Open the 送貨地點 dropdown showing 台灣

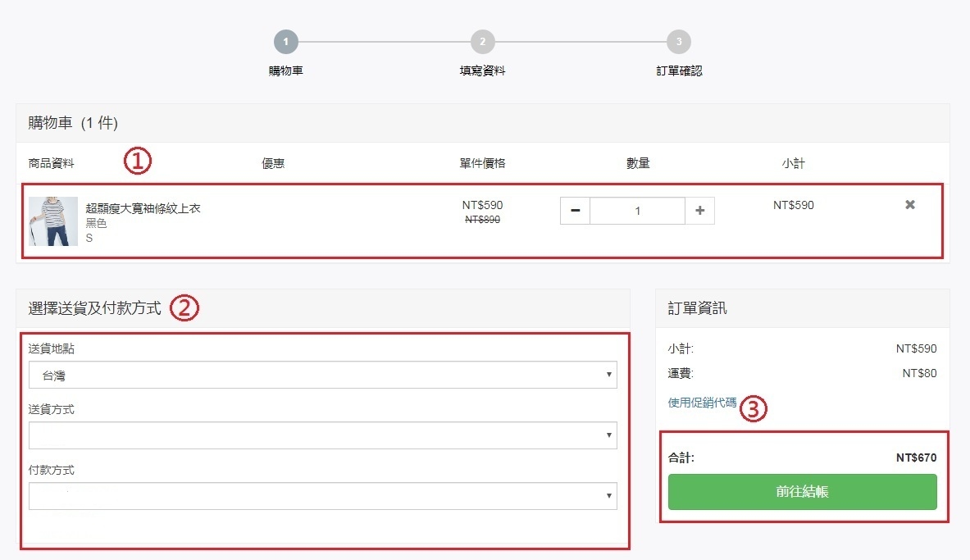coord(322,375)
